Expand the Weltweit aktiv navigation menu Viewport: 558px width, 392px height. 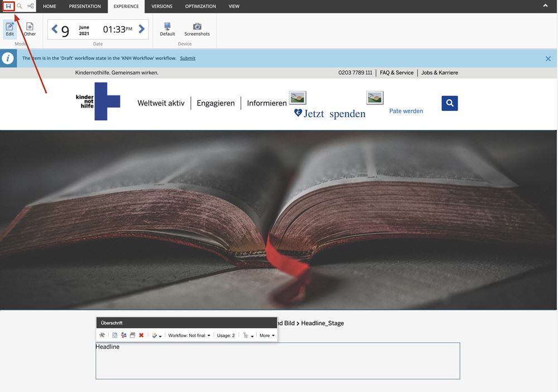[x=161, y=103]
